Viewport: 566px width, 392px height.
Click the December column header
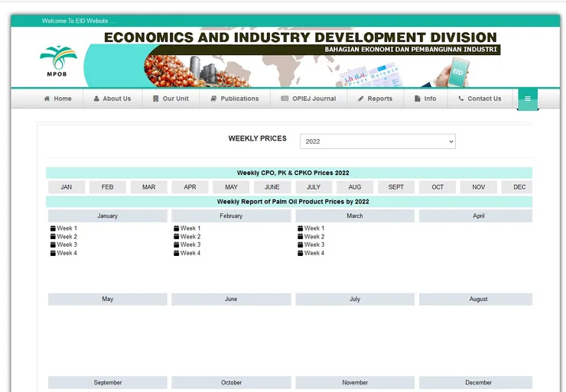pos(476,382)
